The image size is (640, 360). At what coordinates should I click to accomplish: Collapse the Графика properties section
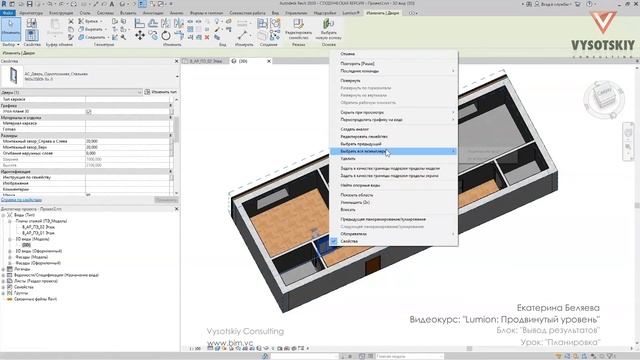tap(171, 105)
